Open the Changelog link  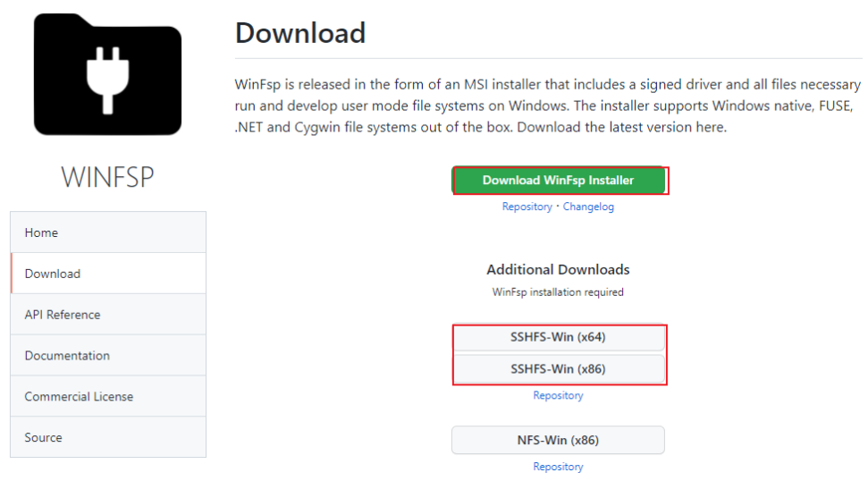pyautogui.click(x=588, y=207)
